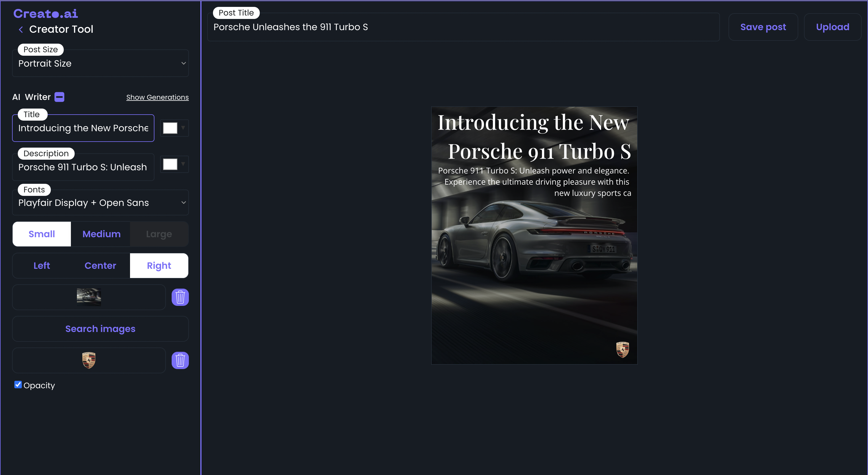Click the white title color swatch
The width and height of the screenshot is (868, 475).
(x=170, y=128)
